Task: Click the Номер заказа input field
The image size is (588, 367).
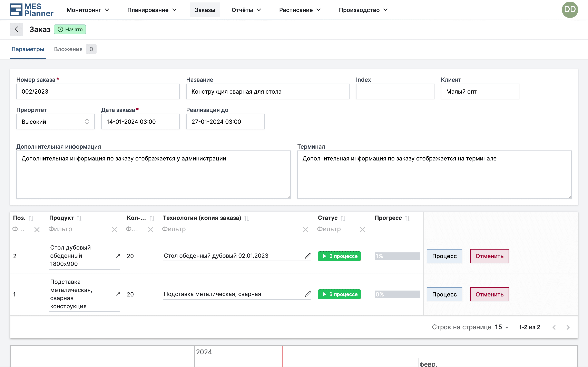Action: (x=98, y=91)
